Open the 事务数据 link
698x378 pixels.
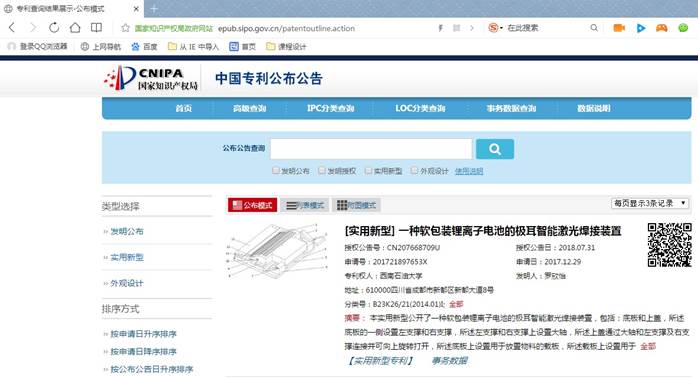tap(449, 361)
